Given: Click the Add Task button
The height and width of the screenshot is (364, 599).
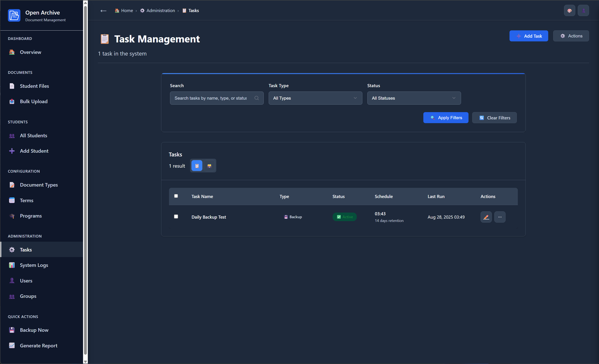Looking at the screenshot, I should 529,36.
